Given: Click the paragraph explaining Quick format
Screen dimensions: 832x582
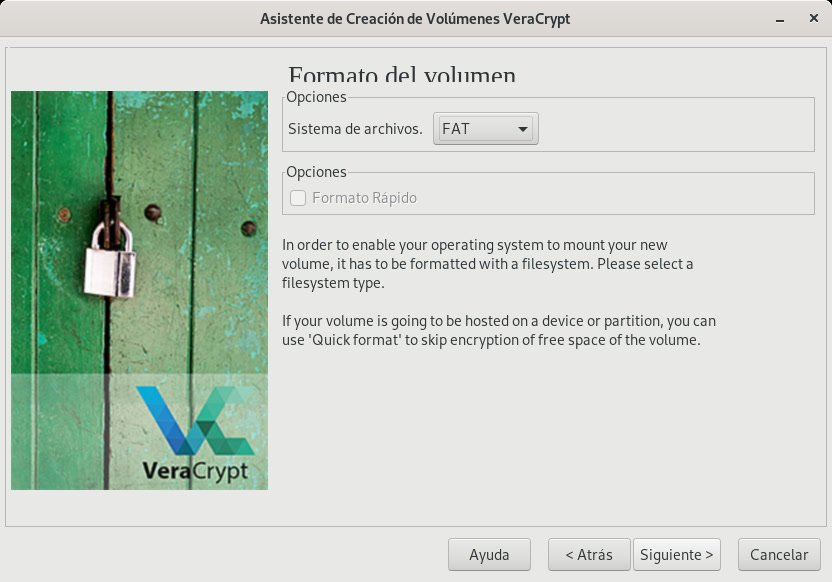Looking at the screenshot, I should coord(498,331).
